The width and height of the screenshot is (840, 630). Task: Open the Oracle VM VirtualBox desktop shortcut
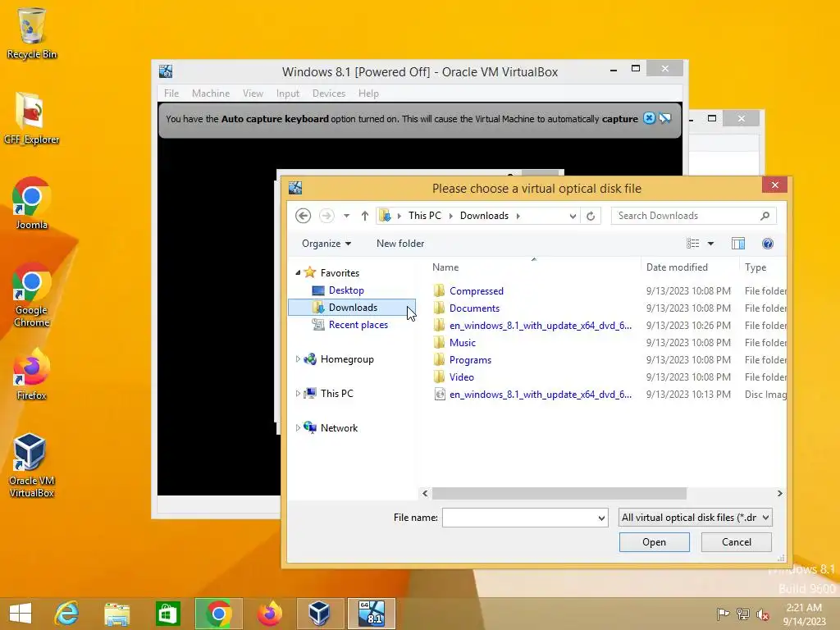click(x=32, y=465)
